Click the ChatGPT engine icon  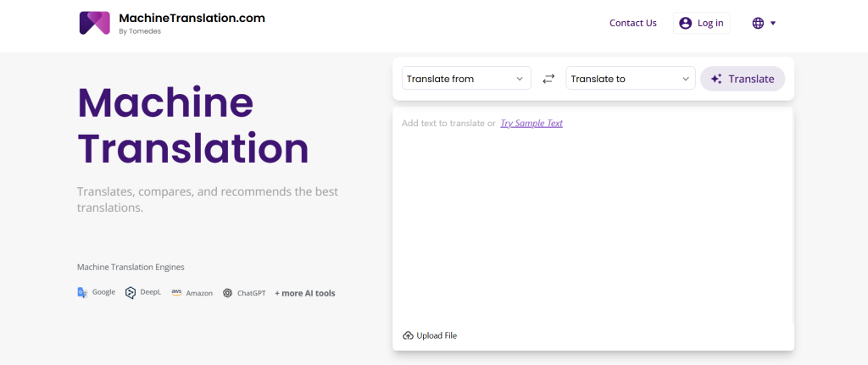point(227,293)
